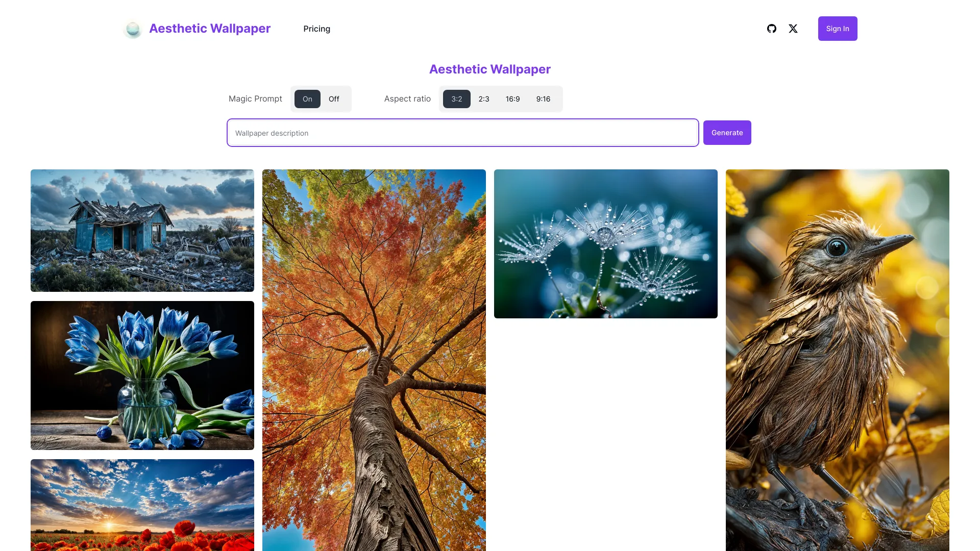Select the 9:16 aspect ratio button
Image resolution: width=980 pixels, height=551 pixels.
coord(543,99)
